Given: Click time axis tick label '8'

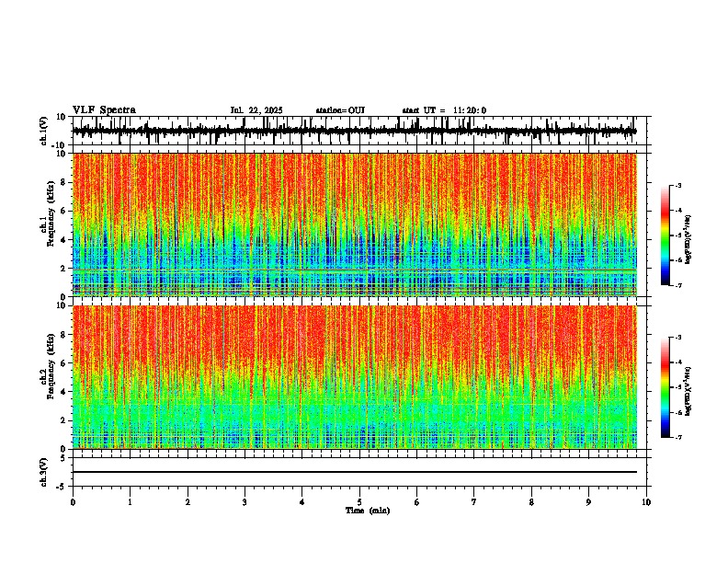Looking at the screenshot, I should pos(531,502).
